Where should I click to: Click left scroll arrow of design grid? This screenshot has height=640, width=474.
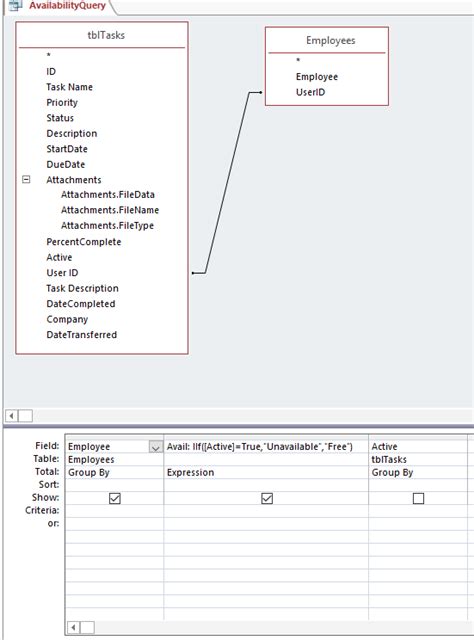(x=73, y=627)
